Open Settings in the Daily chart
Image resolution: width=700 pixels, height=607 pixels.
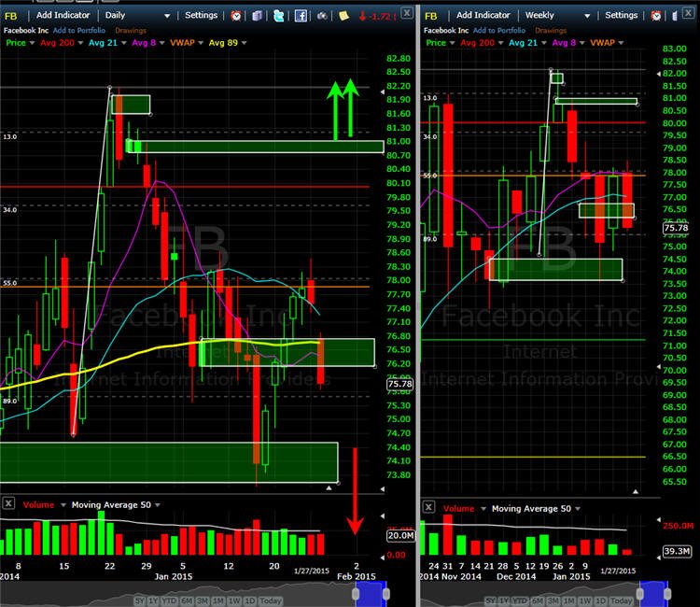pyautogui.click(x=201, y=15)
